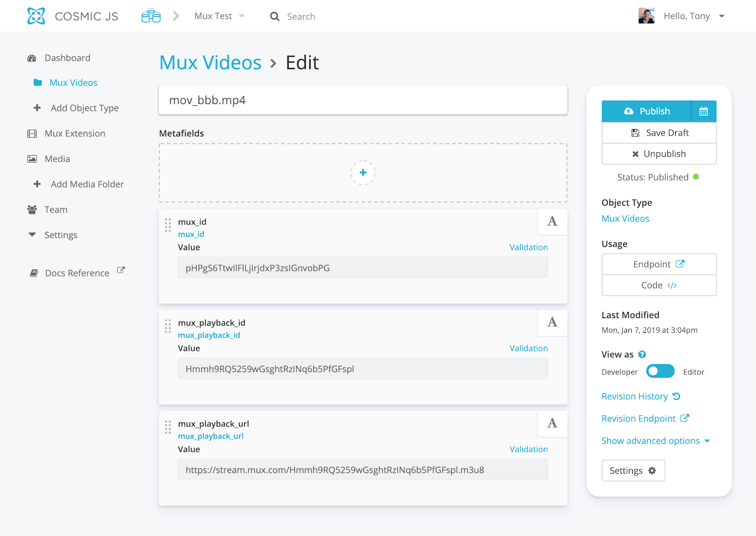Viewport: 756px width, 536px height.
Task: Click the Settings gear button
Action: (x=633, y=471)
